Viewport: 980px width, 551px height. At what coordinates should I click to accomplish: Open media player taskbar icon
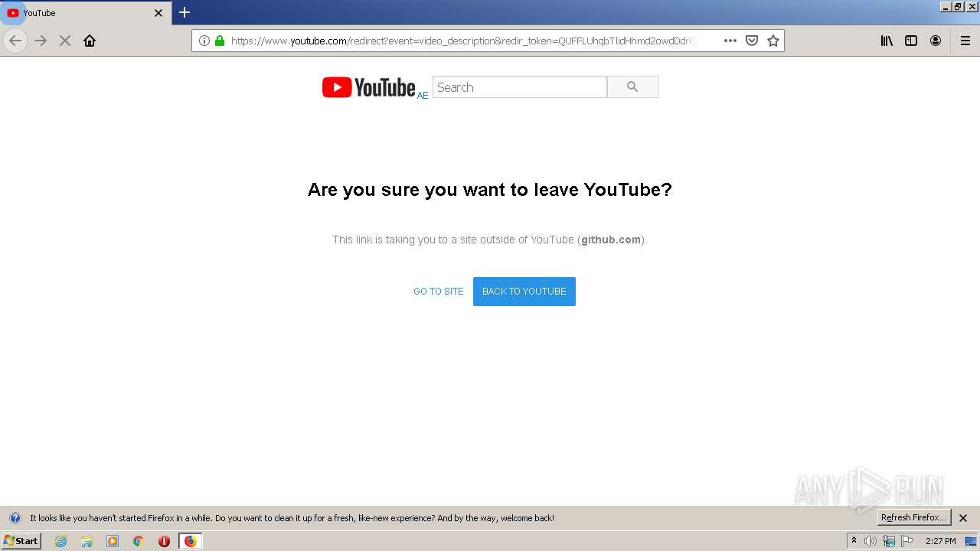113,541
